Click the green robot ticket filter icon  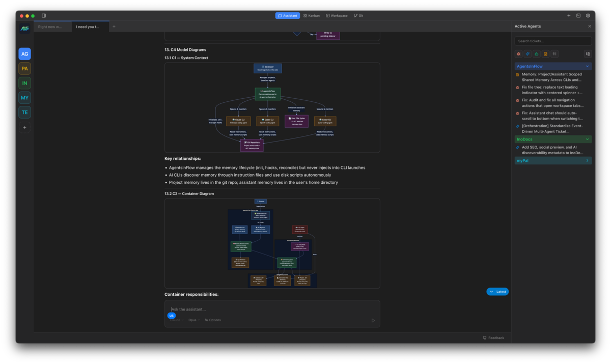click(x=536, y=53)
